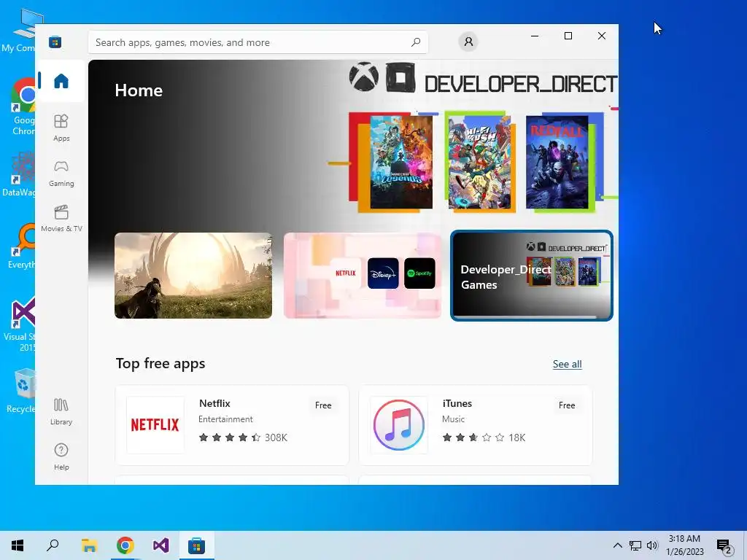Click the Home page heading
This screenshot has width=747, height=560.
point(139,90)
